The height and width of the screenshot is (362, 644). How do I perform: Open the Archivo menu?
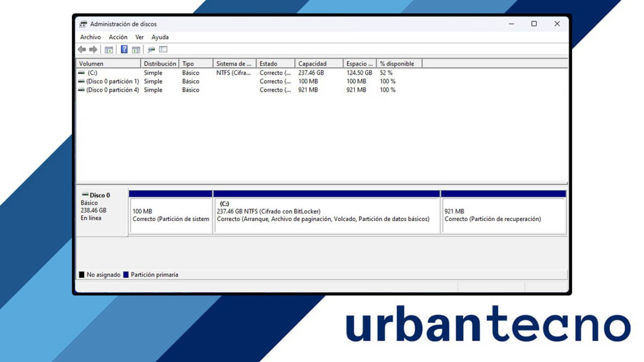(x=90, y=37)
